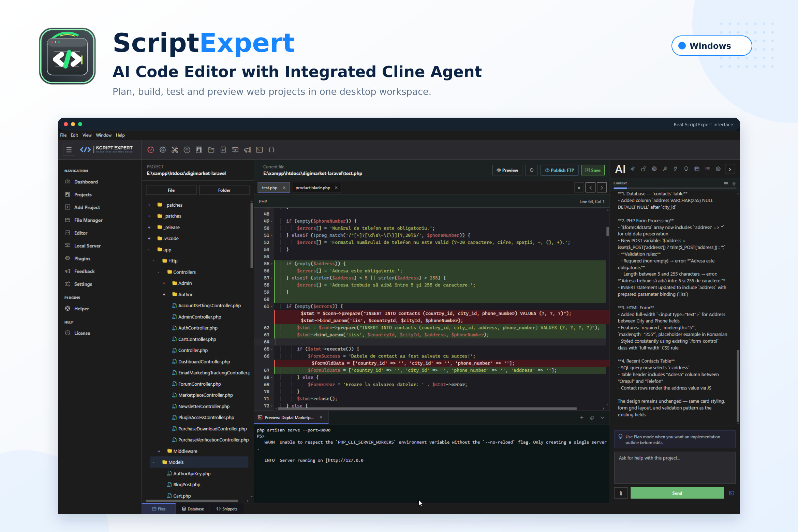Click the circular upload arrow toolbar icon
798x532 pixels.
(x=187, y=150)
